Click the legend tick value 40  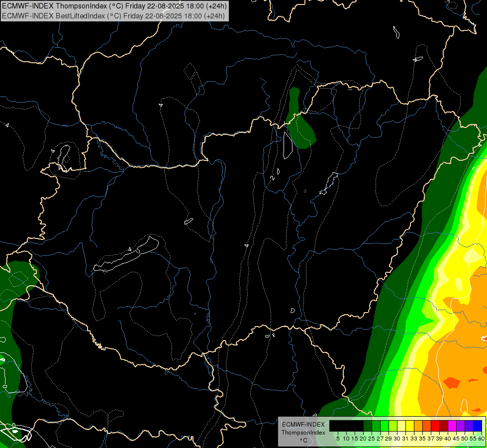(x=448, y=439)
